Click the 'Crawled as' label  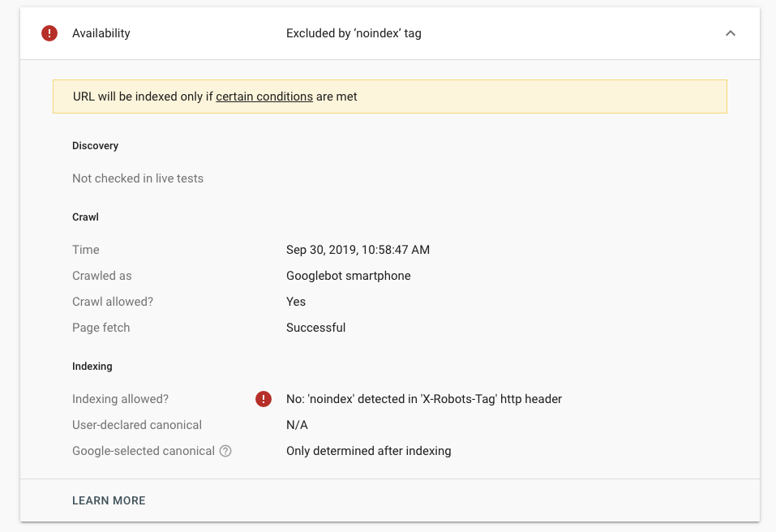click(102, 276)
